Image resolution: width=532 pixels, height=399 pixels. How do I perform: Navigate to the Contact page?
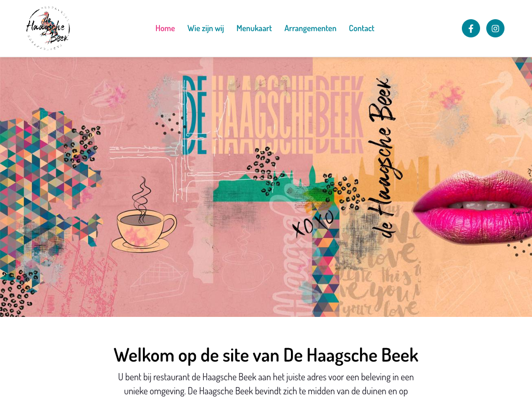(362, 29)
